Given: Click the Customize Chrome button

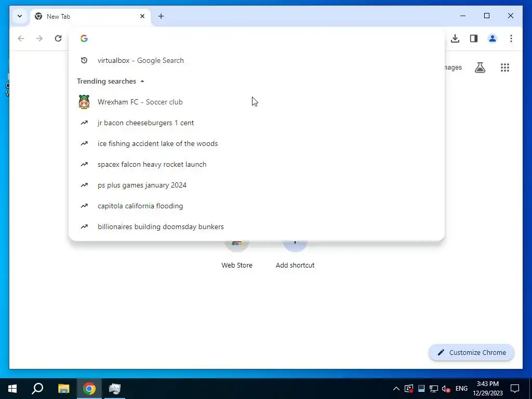Looking at the screenshot, I should [x=472, y=353].
